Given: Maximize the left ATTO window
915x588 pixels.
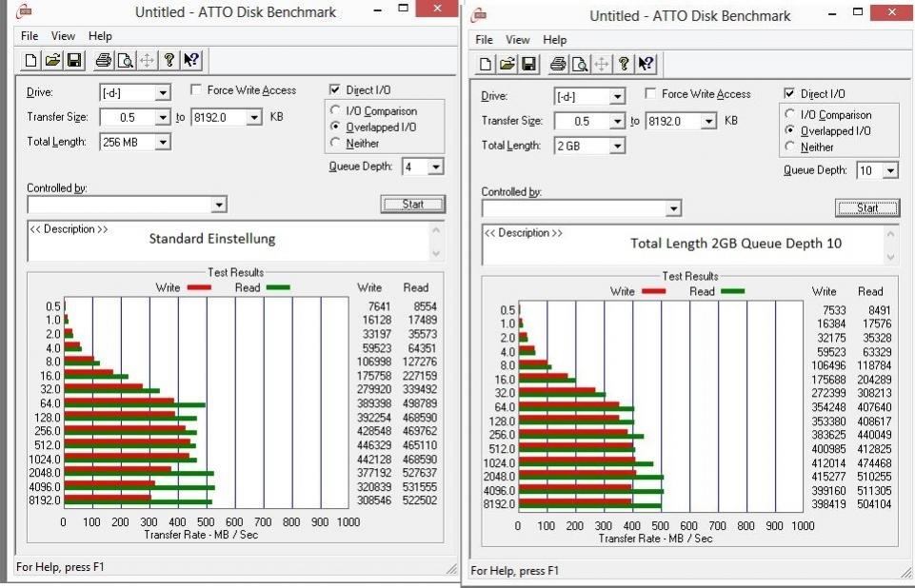Looking at the screenshot, I should click(404, 9).
